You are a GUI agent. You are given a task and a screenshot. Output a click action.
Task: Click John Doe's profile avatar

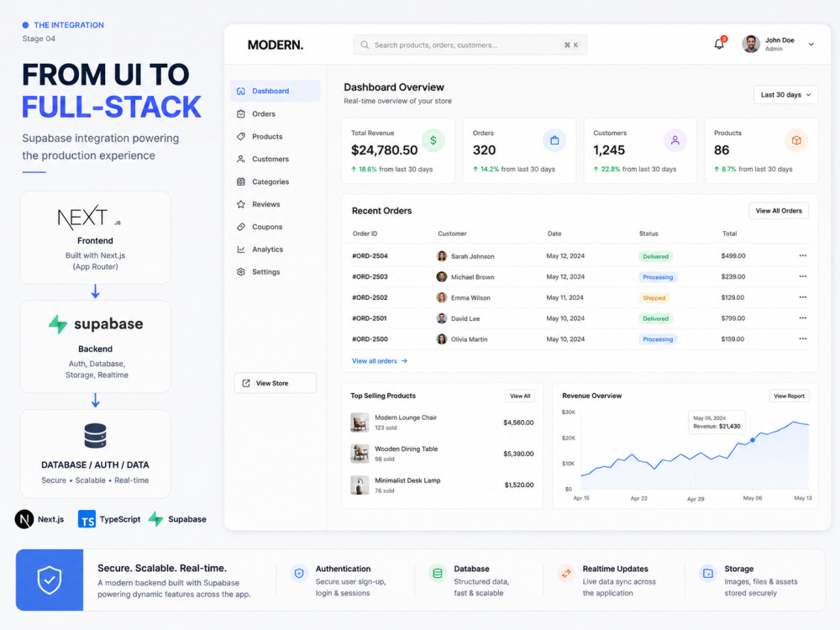750,45
